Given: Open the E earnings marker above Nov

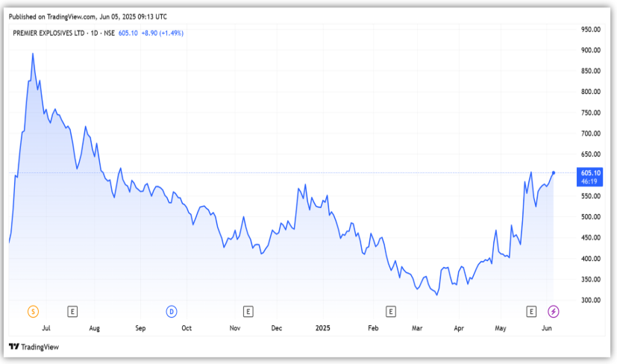Looking at the screenshot, I should tap(248, 310).
